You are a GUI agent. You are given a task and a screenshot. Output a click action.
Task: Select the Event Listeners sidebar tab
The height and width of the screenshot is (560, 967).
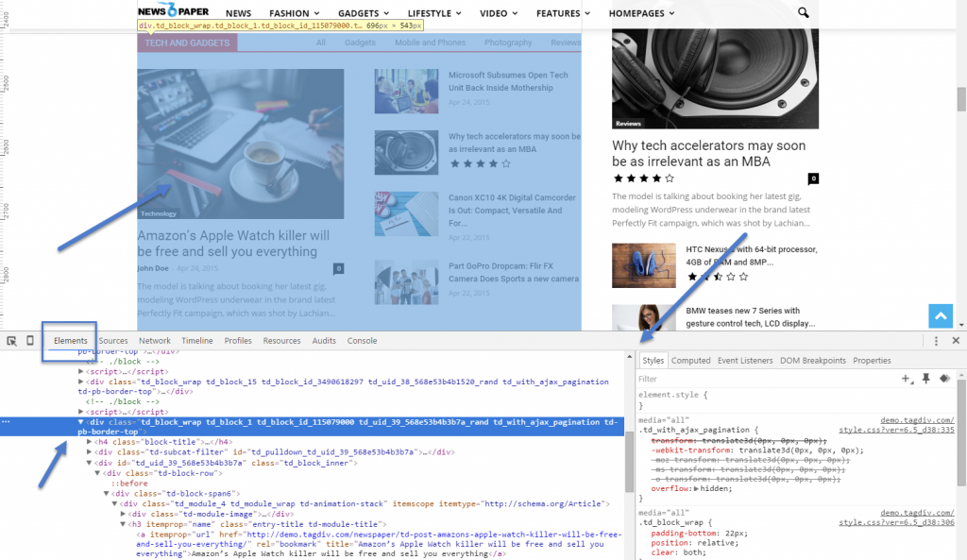(x=745, y=360)
